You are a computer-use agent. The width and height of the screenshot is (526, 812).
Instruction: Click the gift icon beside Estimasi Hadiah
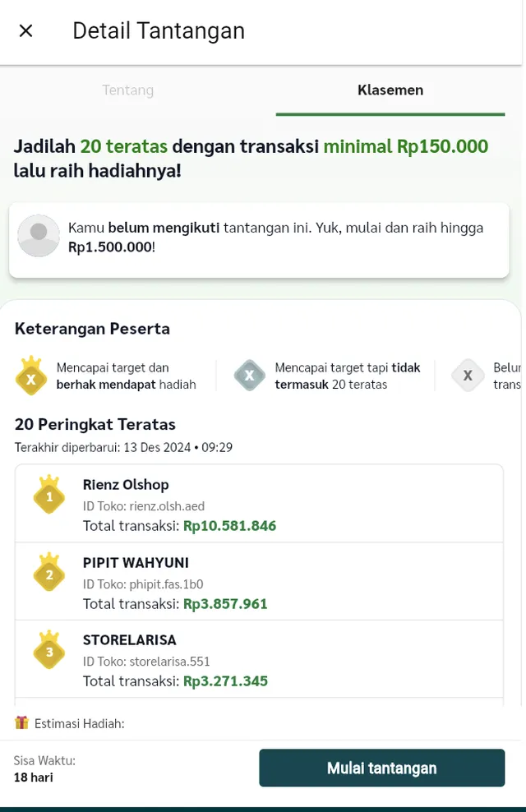21,723
